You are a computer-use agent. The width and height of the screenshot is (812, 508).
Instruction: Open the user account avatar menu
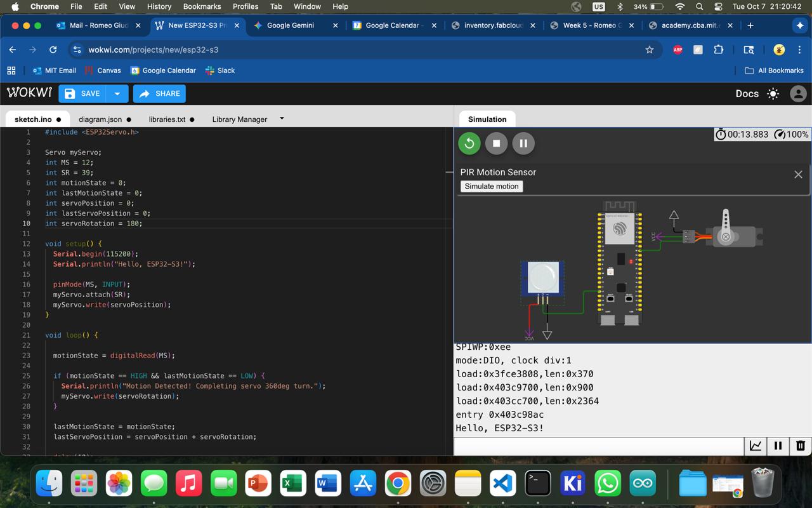798,93
